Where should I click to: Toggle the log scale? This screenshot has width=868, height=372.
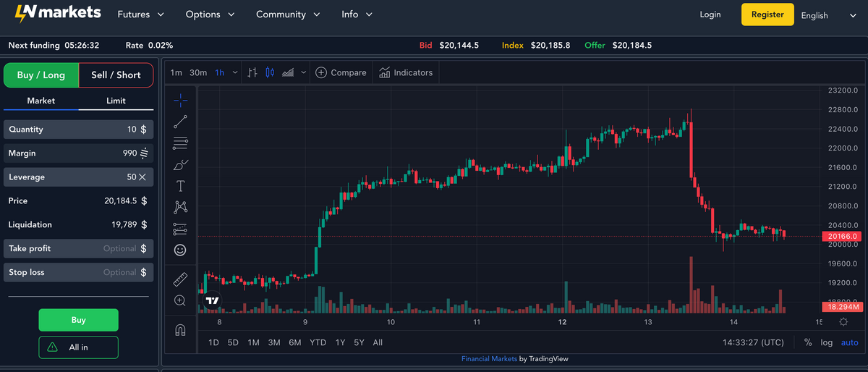(826, 342)
